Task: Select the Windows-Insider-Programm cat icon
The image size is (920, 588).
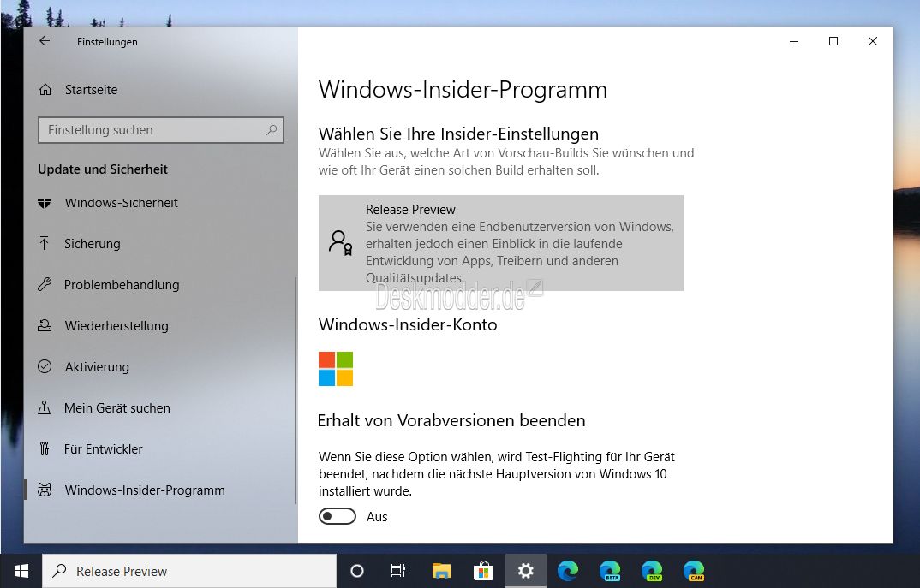Action: (45, 490)
